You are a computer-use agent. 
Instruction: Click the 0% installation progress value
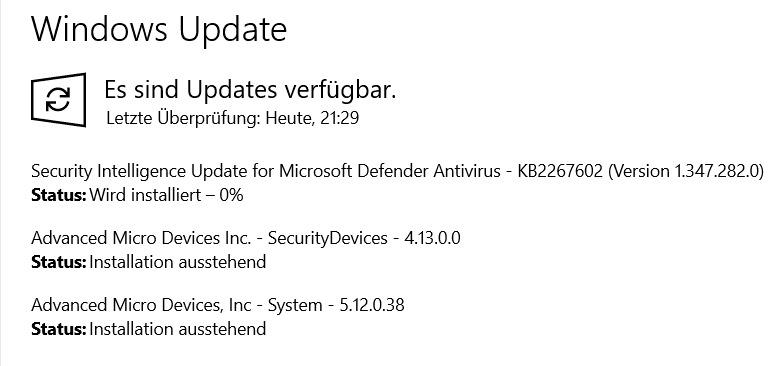click(x=231, y=195)
